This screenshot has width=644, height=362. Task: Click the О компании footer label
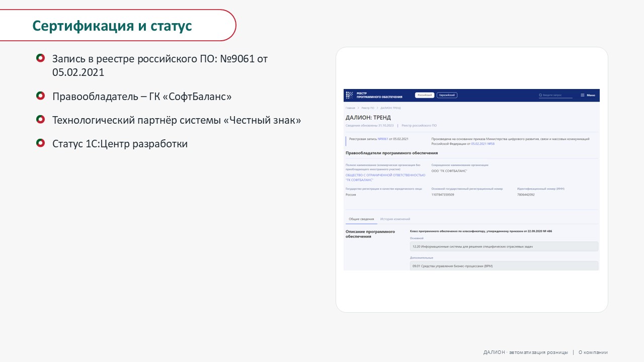pyautogui.click(x=593, y=352)
